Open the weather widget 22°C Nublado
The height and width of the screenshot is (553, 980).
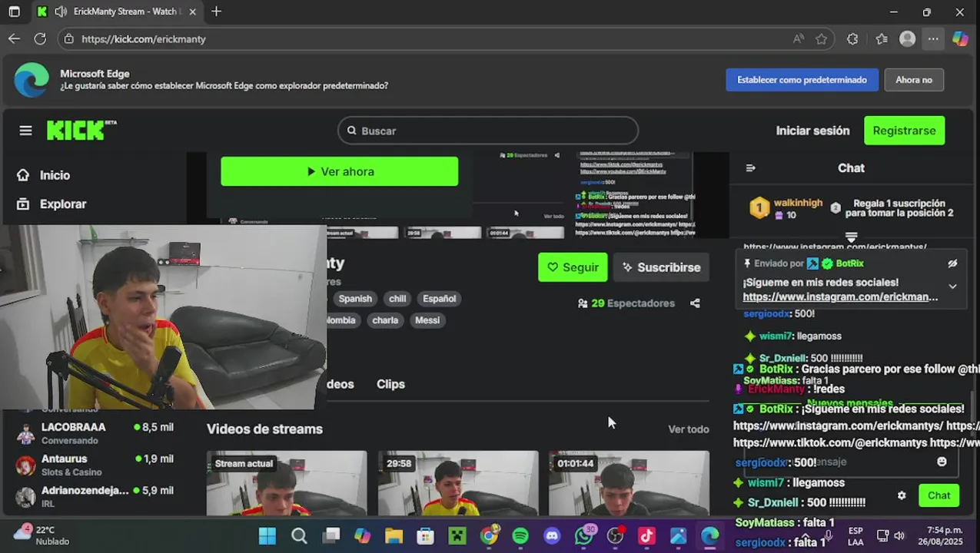tap(42, 535)
